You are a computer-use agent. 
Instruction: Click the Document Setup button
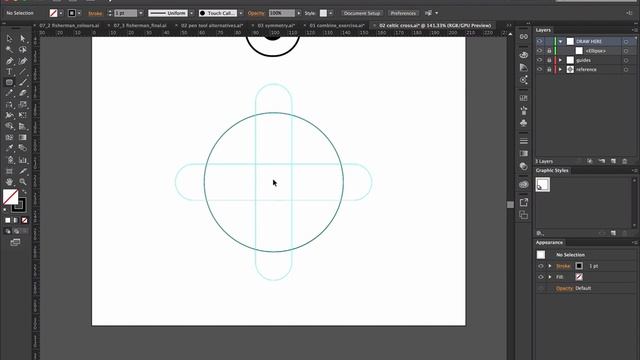click(362, 13)
